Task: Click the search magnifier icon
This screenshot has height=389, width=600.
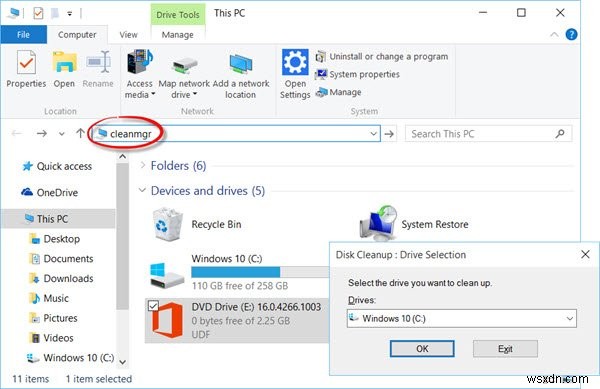Action: pyautogui.click(x=560, y=134)
